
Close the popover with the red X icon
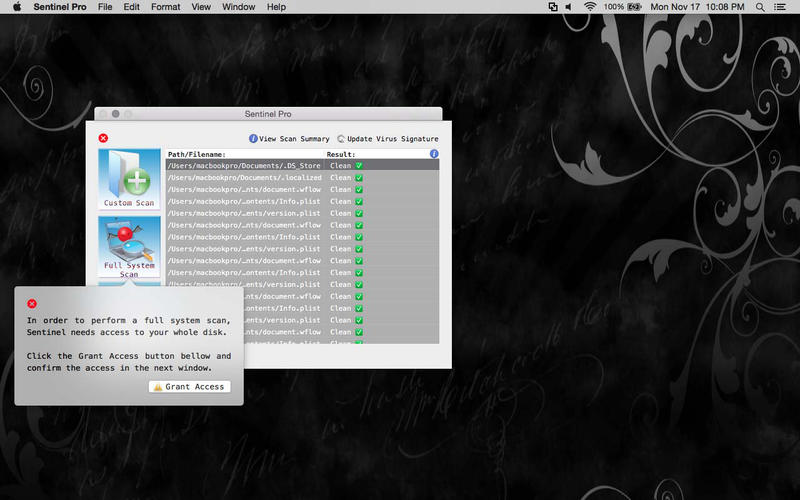click(x=32, y=304)
